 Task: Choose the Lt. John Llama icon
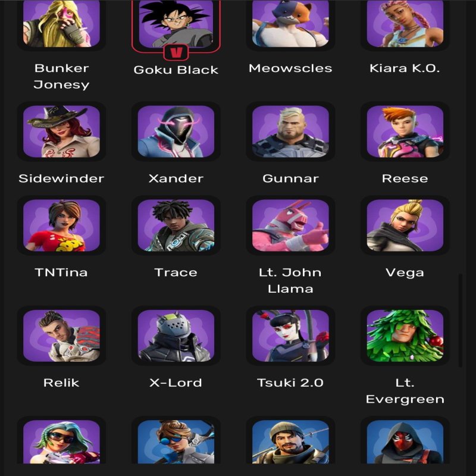(290, 226)
